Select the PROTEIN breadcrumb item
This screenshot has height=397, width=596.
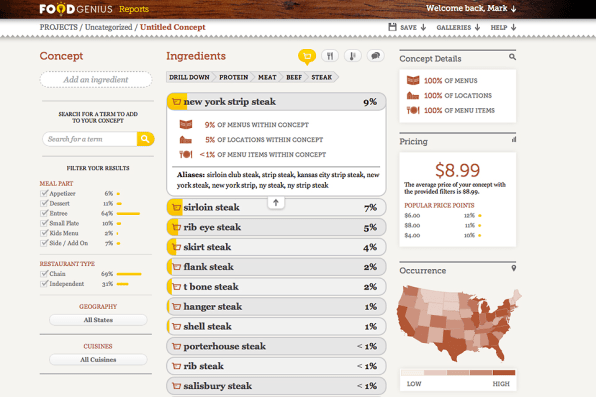(233, 77)
